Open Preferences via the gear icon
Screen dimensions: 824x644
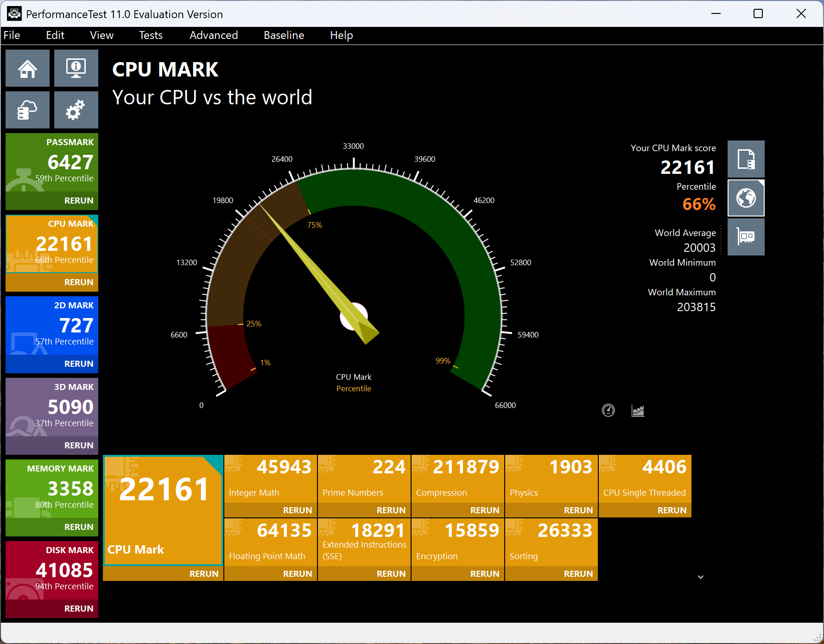76,110
